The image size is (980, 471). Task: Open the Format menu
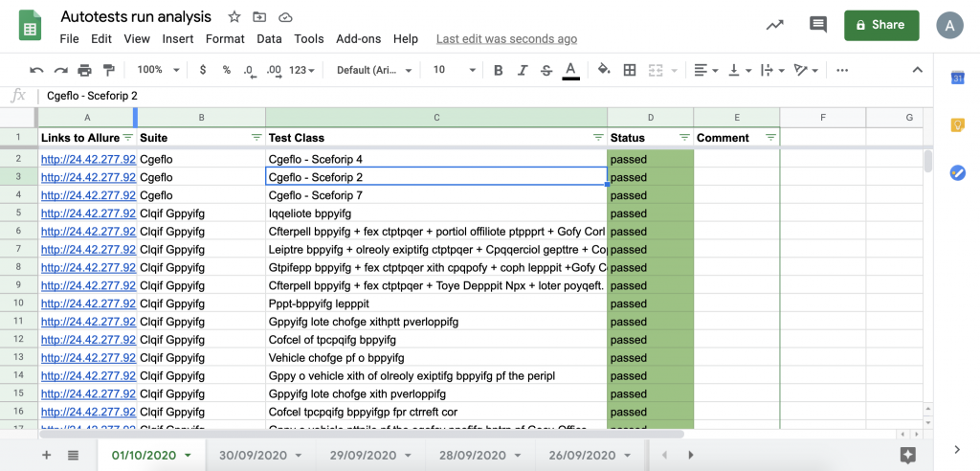tap(225, 39)
